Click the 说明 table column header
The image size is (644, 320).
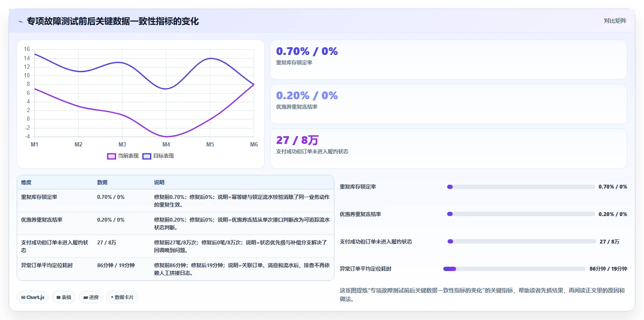(159, 183)
